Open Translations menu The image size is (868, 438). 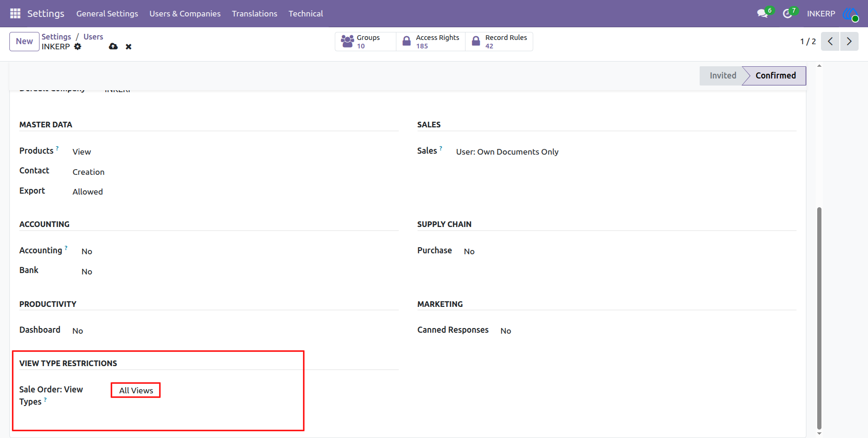click(x=254, y=14)
